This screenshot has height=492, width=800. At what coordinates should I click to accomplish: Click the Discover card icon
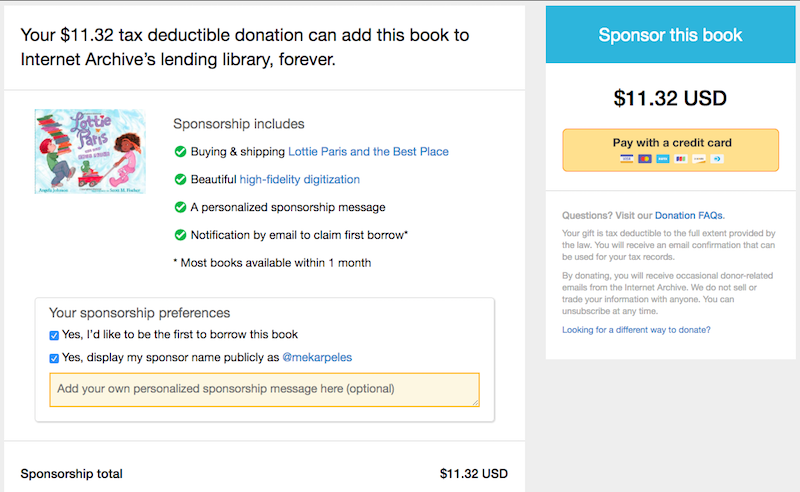point(699,159)
